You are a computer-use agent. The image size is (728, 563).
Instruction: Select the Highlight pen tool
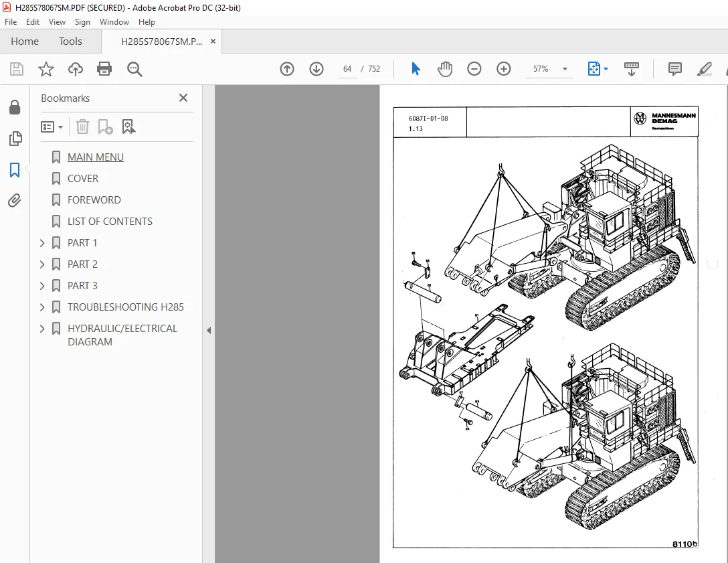(x=705, y=69)
